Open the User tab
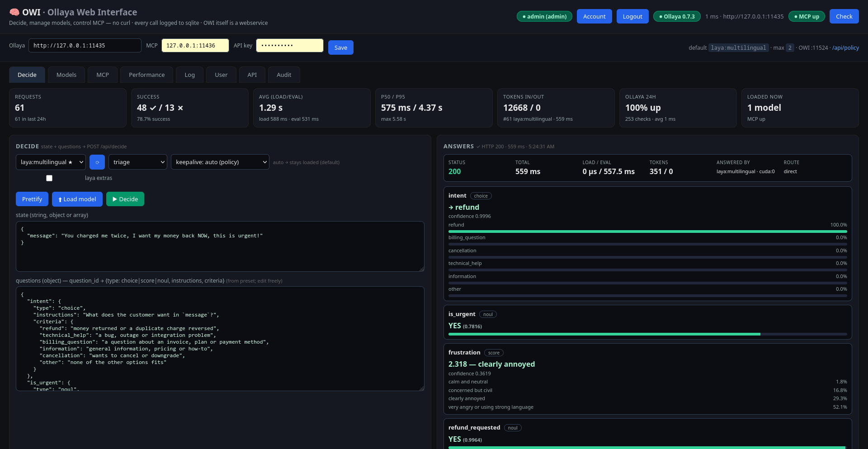This screenshot has height=449, width=868. pyautogui.click(x=221, y=75)
